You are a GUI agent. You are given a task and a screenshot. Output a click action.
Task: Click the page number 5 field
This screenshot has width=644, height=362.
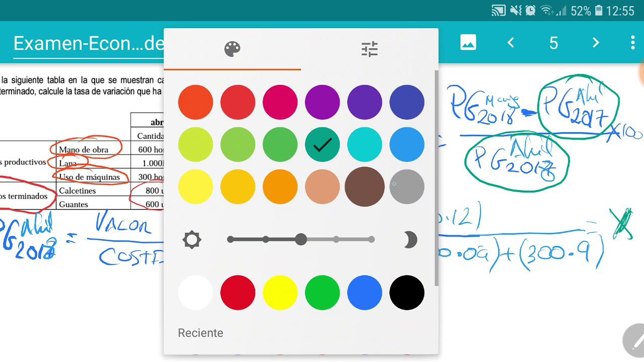[x=553, y=43]
